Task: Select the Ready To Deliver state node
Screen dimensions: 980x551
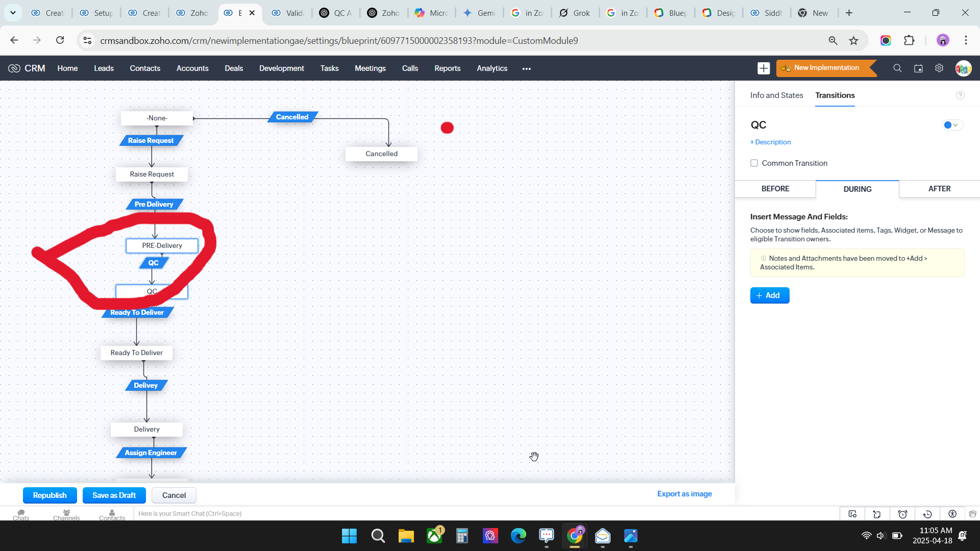Action: [136, 353]
